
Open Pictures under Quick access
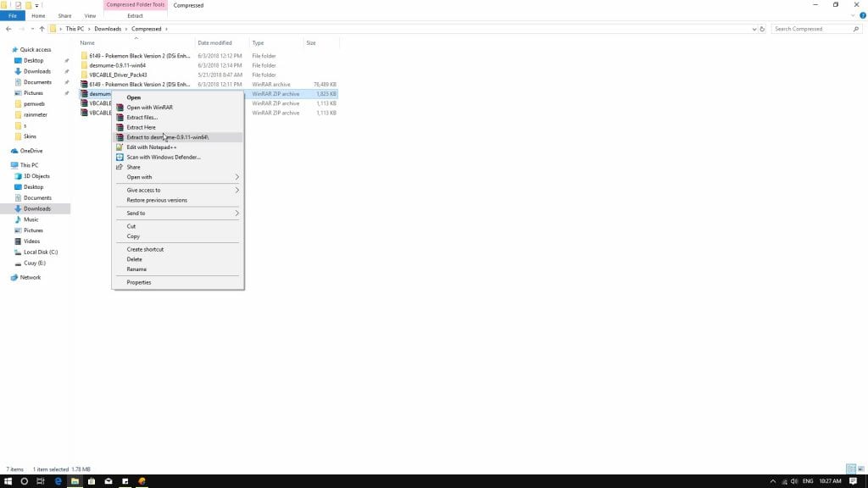(33, 93)
